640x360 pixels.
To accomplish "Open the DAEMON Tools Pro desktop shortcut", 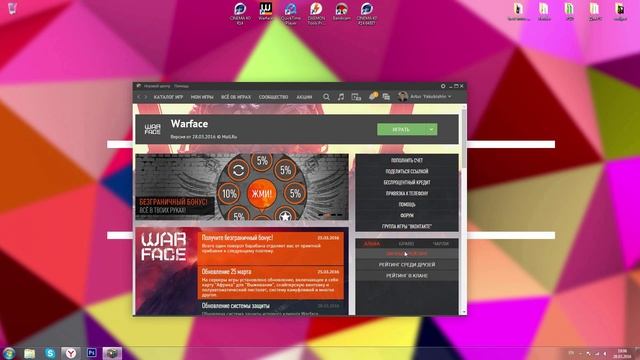I will (x=316, y=13).
